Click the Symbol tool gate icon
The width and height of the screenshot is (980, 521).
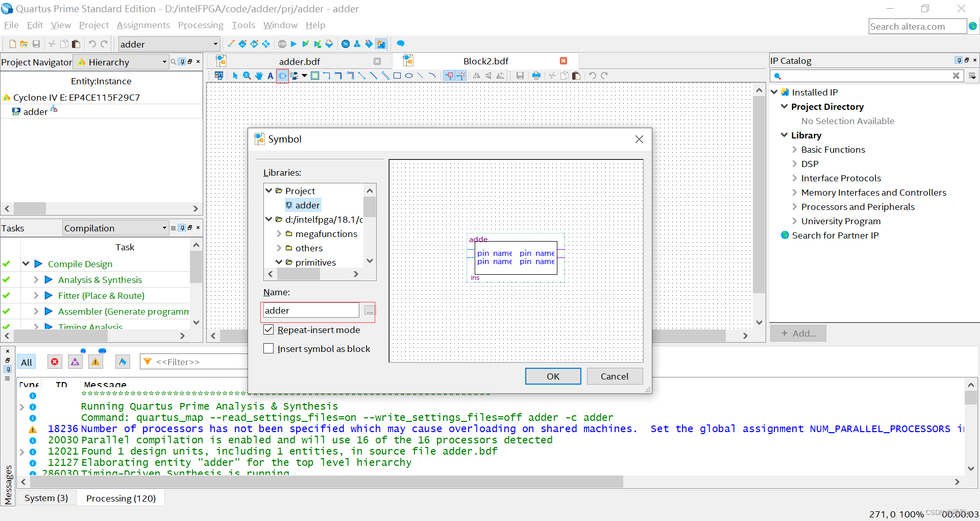coord(282,76)
